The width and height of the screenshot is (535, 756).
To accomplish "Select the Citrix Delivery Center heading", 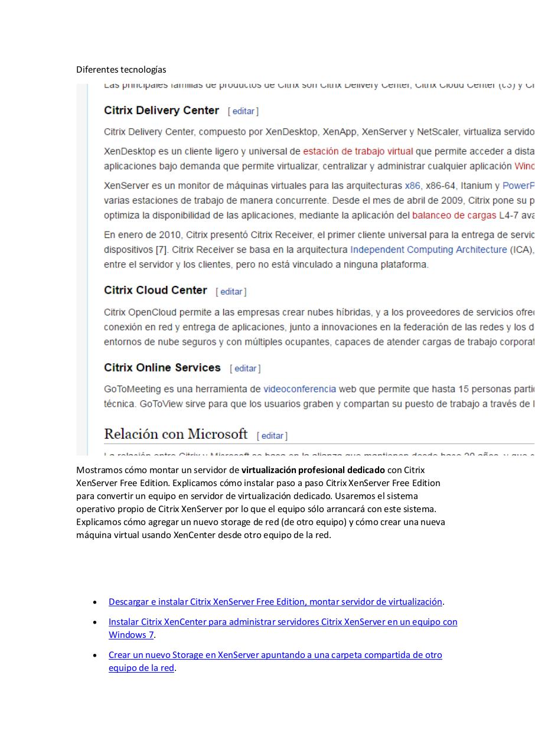I will (x=161, y=110).
